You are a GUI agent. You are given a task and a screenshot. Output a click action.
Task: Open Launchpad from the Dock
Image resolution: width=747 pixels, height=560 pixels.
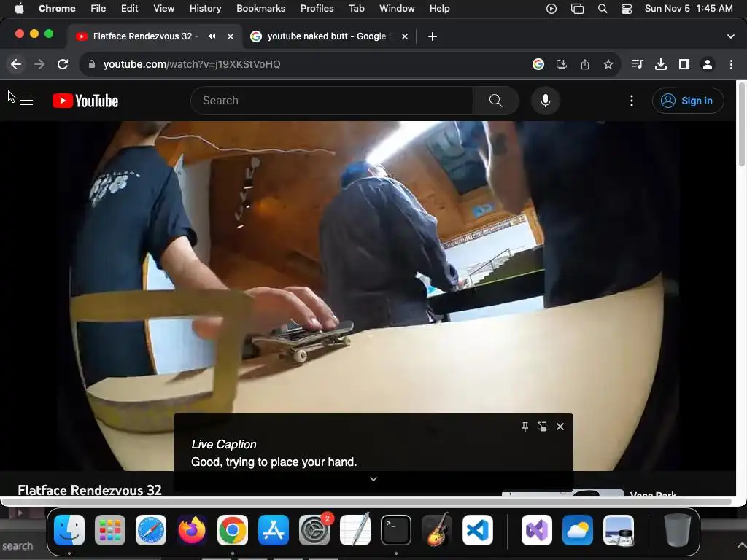pyautogui.click(x=110, y=530)
